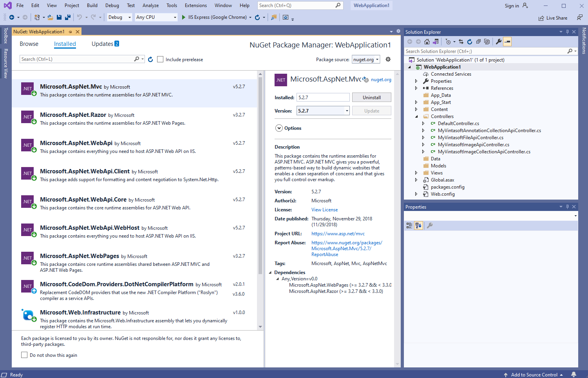Viewport: 588px width, 378px height.
Task: Open the notifications bell in the status bar
Action: click(574, 374)
